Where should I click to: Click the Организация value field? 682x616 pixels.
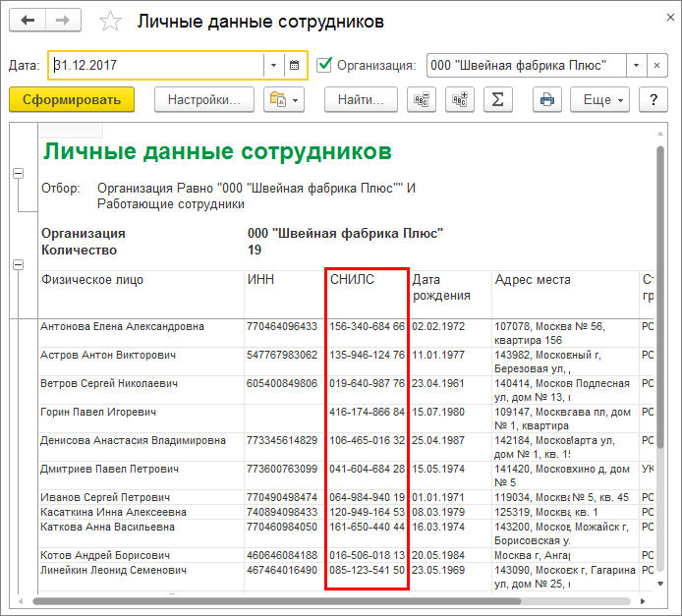coord(527,65)
